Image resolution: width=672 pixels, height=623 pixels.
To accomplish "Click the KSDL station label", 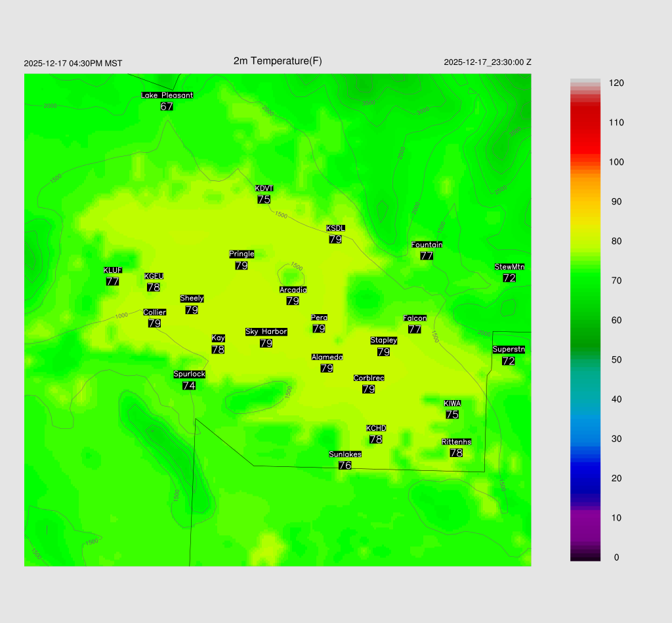I will pos(335,228).
